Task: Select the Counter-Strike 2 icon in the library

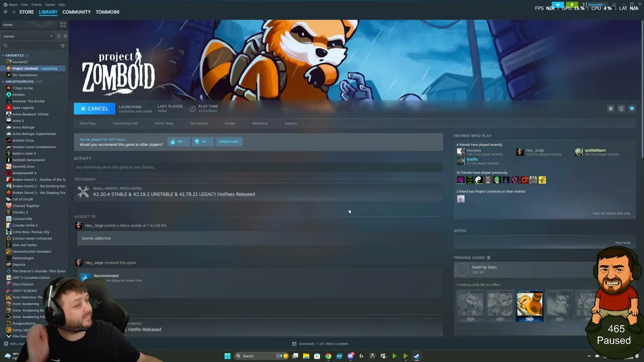Action: pos(9,225)
